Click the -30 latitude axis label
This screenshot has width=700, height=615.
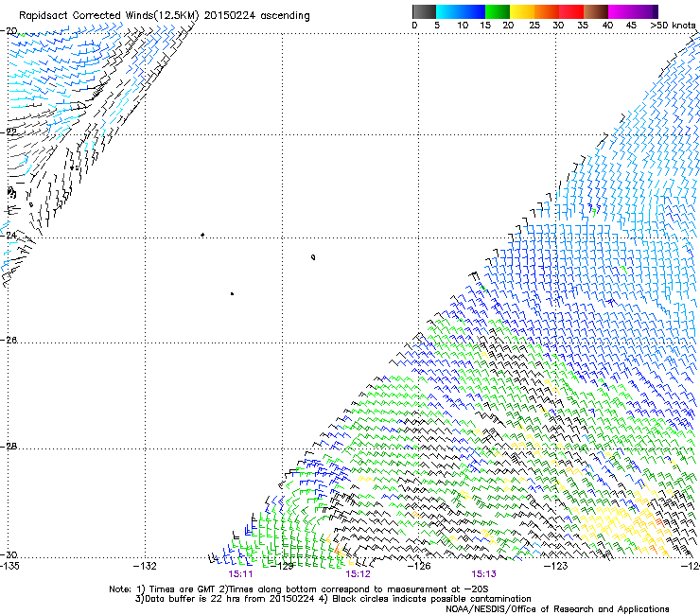[9, 554]
